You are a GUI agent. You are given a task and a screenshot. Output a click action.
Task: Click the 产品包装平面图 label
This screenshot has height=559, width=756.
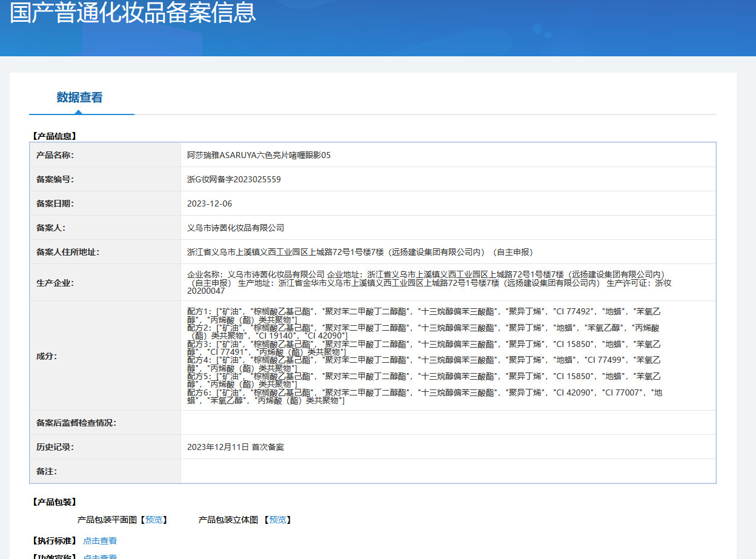(x=108, y=520)
